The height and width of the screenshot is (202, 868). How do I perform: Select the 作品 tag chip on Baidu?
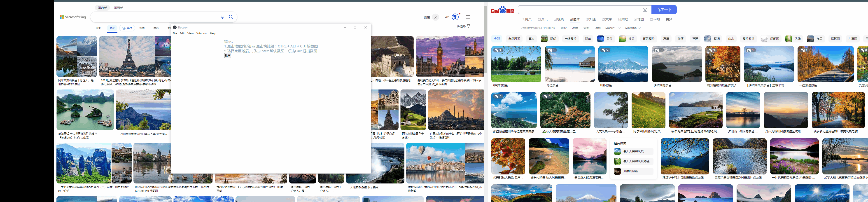tap(816, 39)
